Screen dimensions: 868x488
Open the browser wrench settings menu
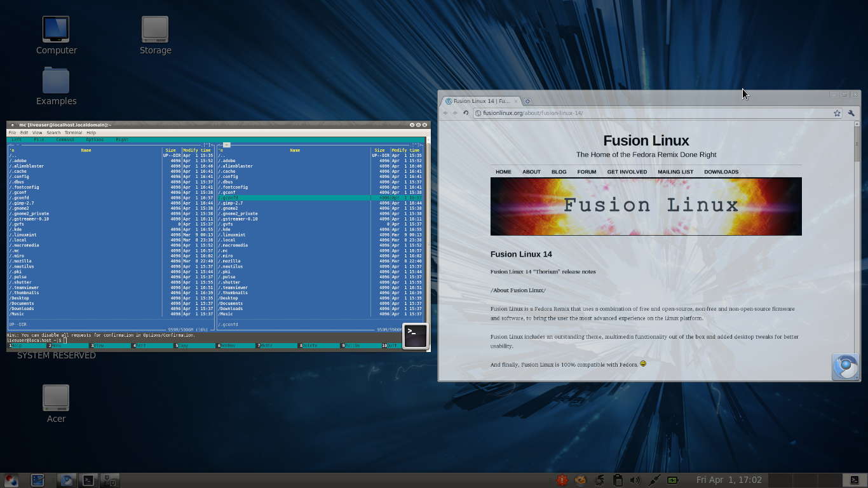click(851, 113)
